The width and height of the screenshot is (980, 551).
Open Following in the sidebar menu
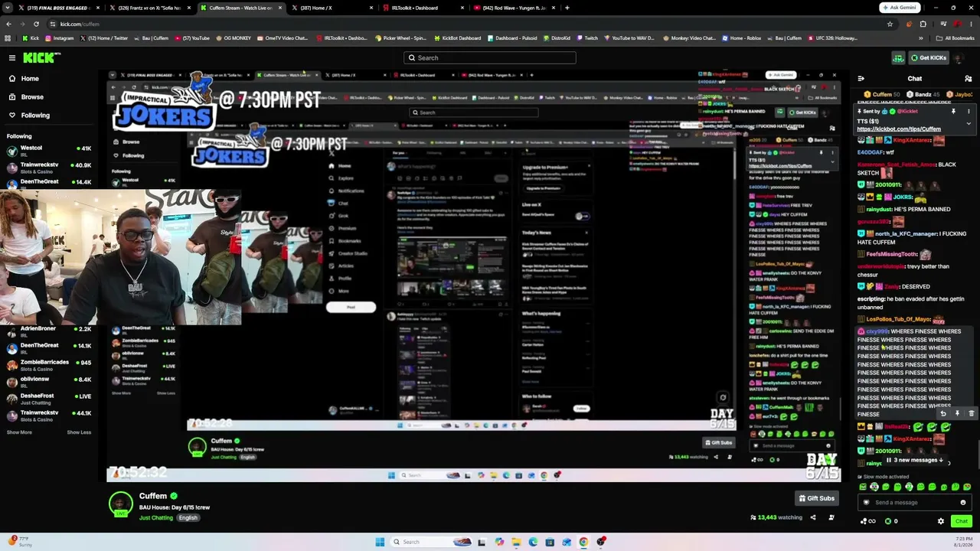coord(35,116)
